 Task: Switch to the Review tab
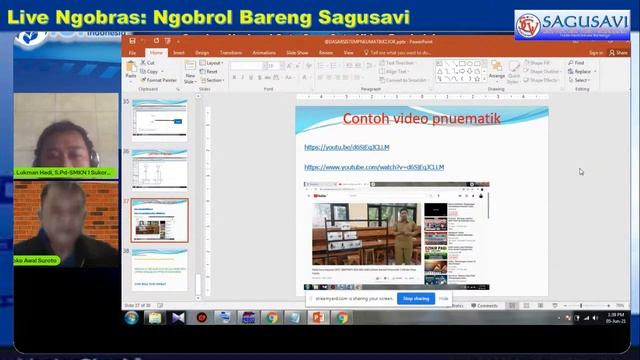coord(326,53)
